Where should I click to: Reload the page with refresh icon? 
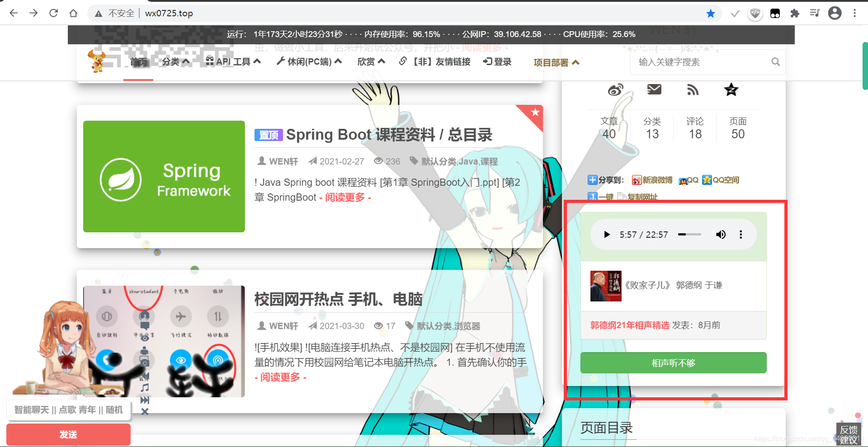click(x=53, y=13)
